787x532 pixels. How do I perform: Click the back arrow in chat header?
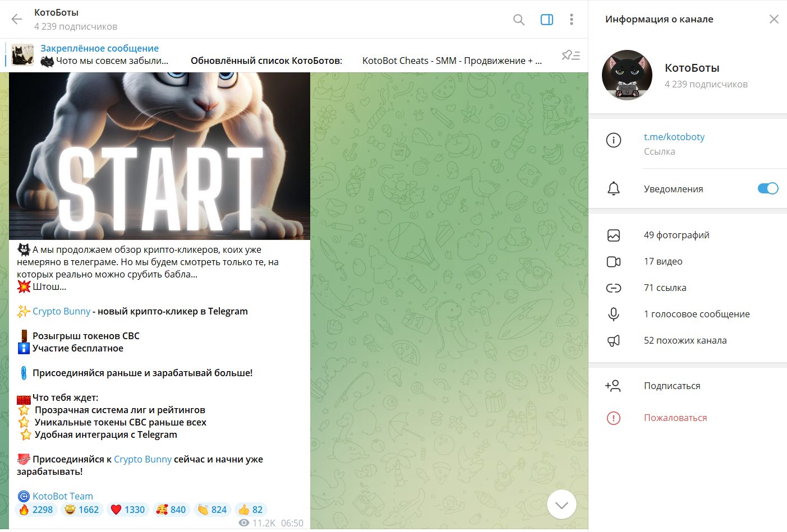coord(17,20)
